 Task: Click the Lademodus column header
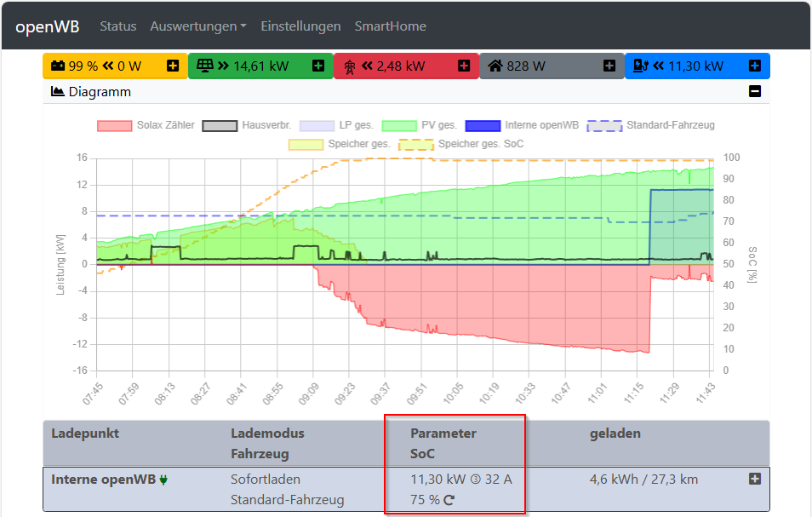[268, 434]
